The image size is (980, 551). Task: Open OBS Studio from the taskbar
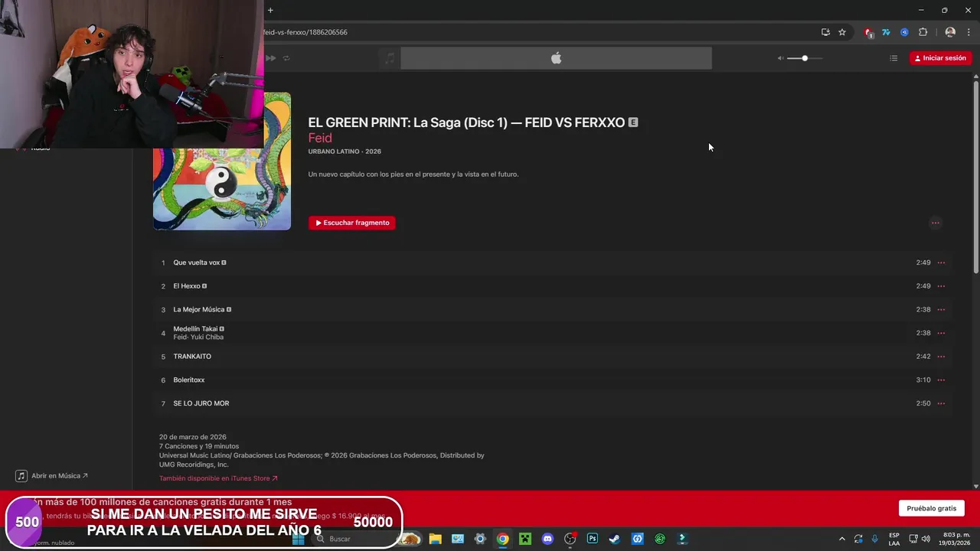point(570,539)
